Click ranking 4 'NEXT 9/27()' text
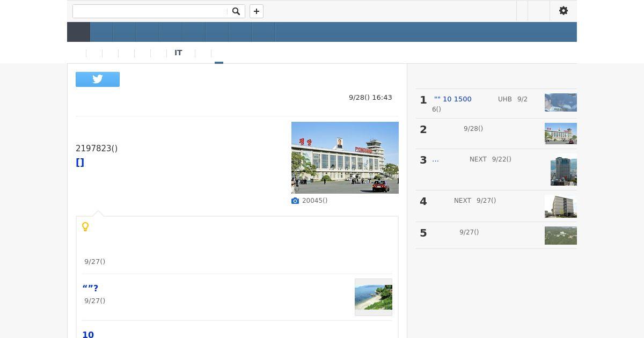Viewport: 644px width, 338px height. [x=475, y=201]
